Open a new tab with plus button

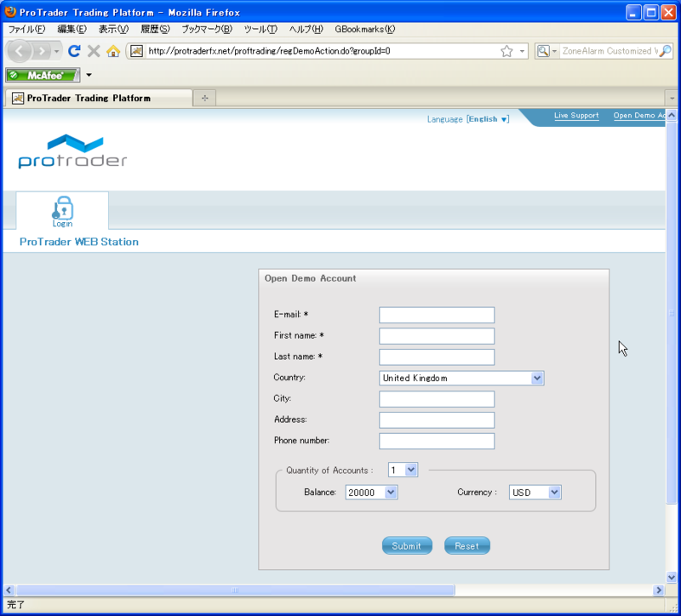pos(204,98)
